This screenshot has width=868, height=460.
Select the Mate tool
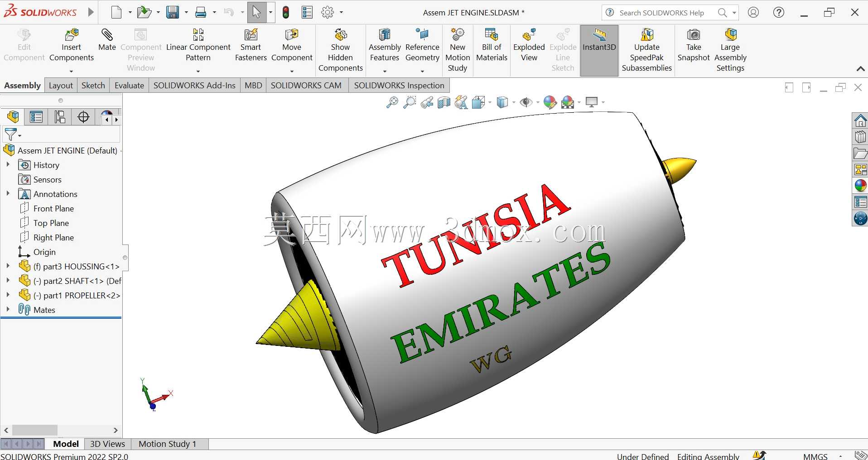pos(107,40)
